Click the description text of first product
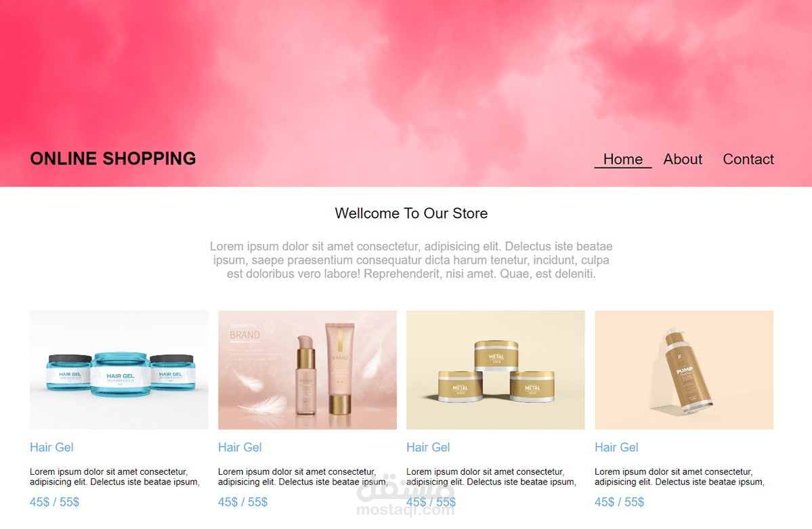The height and width of the screenshot is (529, 812). click(x=114, y=477)
